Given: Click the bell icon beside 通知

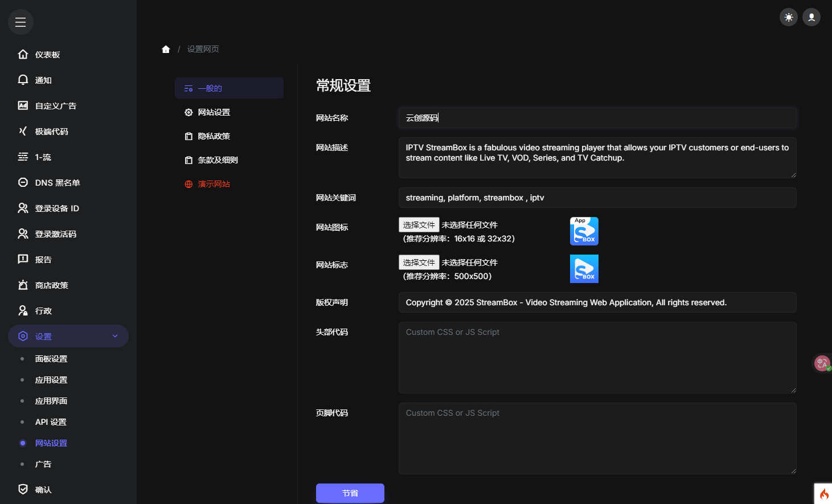Looking at the screenshot, I should pyautogui.click(x=23, y=80).
